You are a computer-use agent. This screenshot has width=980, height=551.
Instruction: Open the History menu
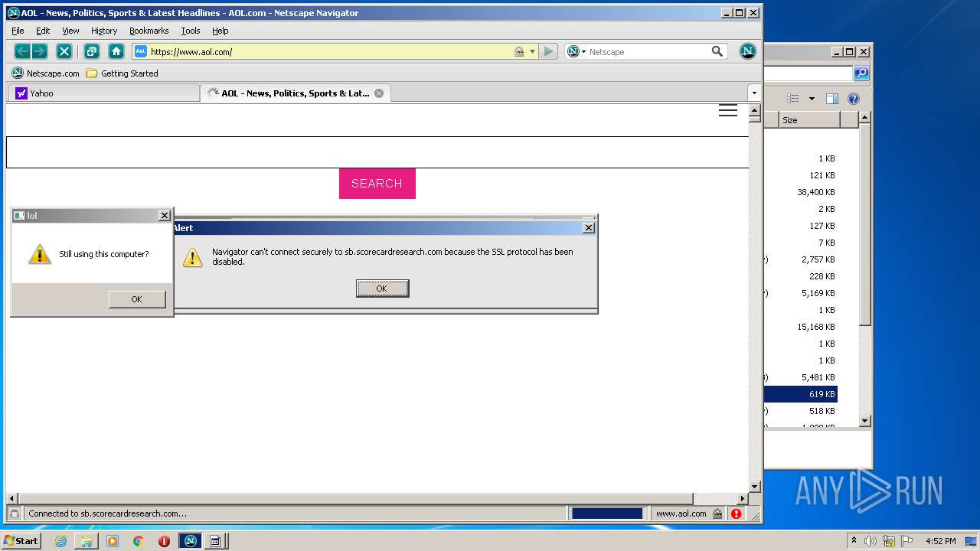tap(104, 31)
